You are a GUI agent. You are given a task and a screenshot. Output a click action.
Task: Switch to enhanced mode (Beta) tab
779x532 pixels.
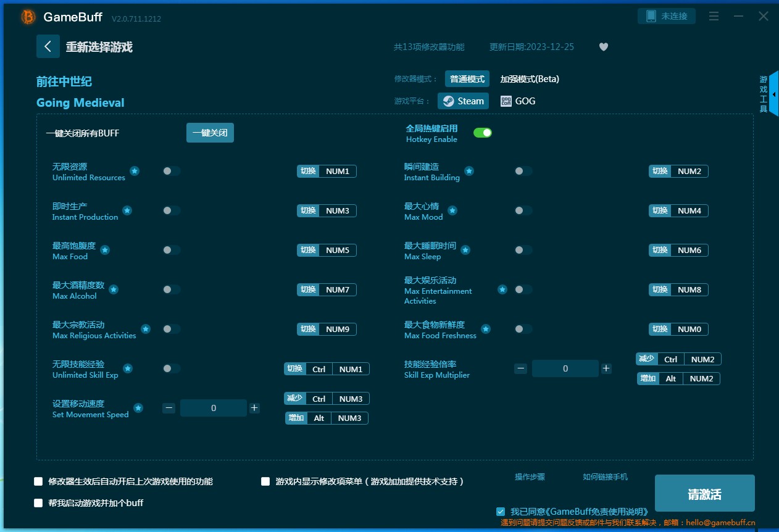coord(529,79)
